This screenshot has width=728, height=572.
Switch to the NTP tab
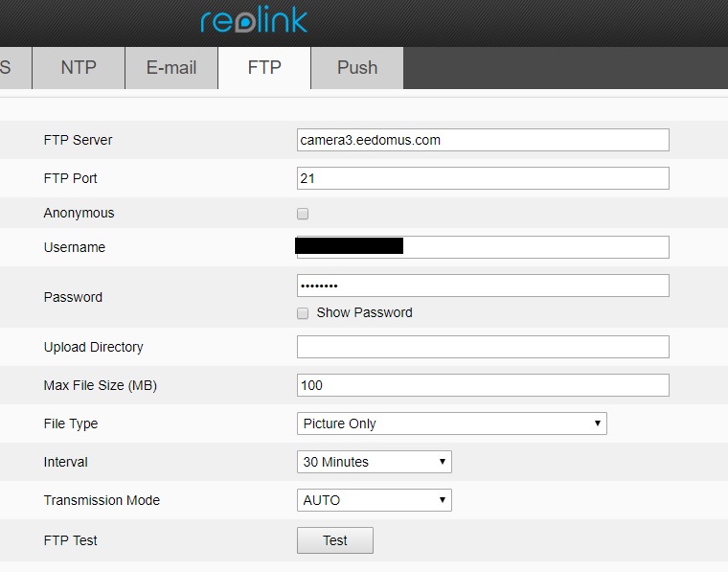tap(79, 68)
